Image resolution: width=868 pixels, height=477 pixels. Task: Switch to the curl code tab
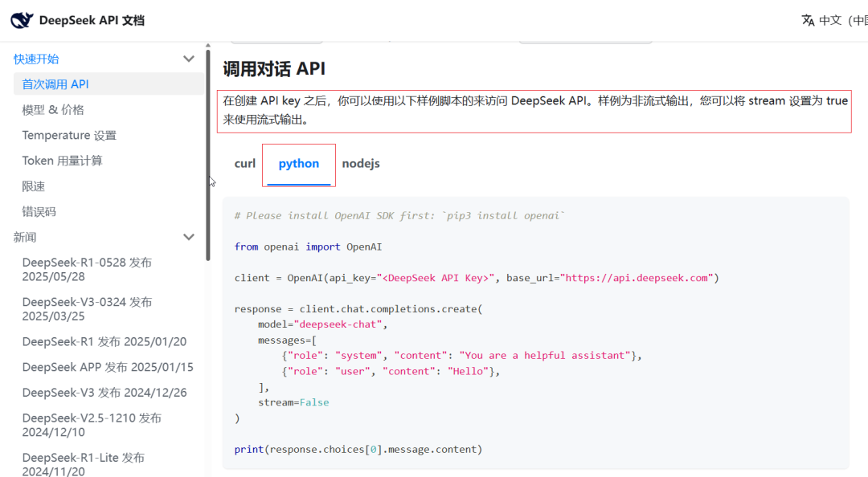(x=244, y=164)
